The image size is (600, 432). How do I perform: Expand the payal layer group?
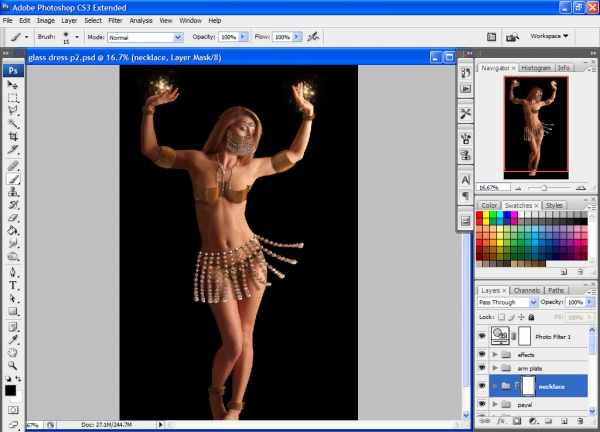(495, 404)
